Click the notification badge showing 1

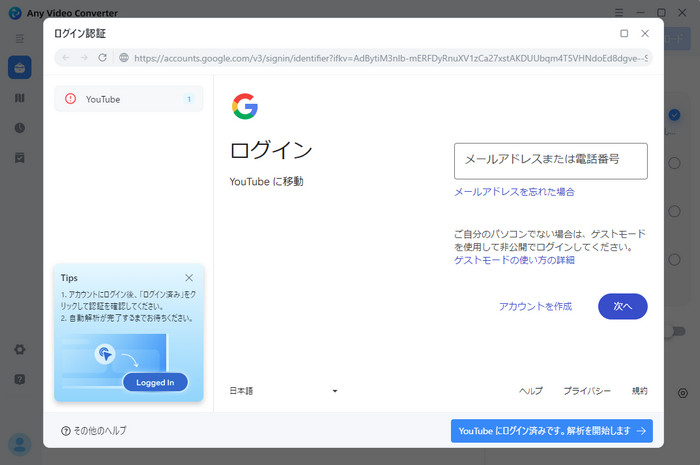pyautogui.click(x=189, y=99)
